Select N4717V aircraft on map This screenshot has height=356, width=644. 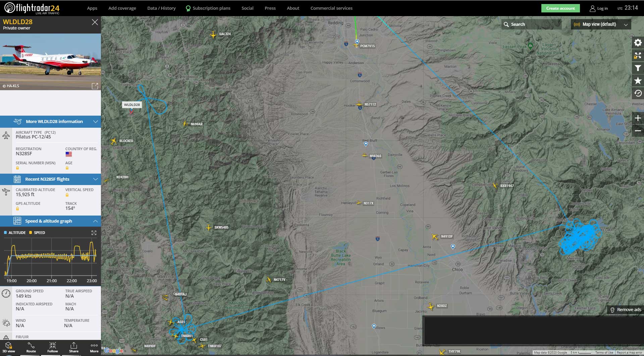point(269,279)
